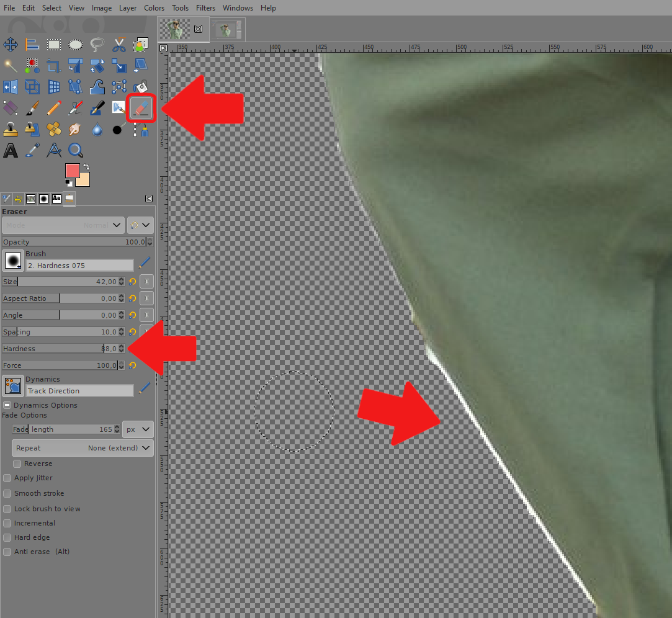Image resolution: width=672 pixels, height=618 pixels.
Task: Open the Colors menu
Action: point(154,8)
